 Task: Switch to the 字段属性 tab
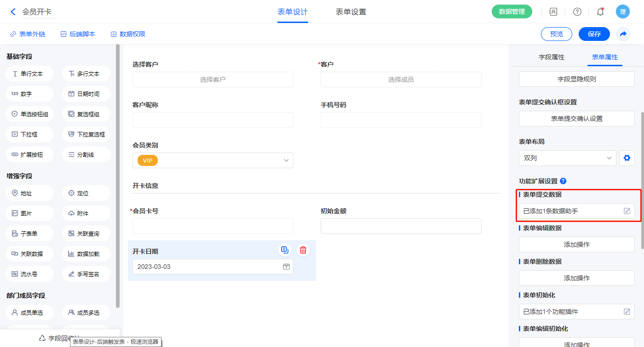(x=551, y=57)
